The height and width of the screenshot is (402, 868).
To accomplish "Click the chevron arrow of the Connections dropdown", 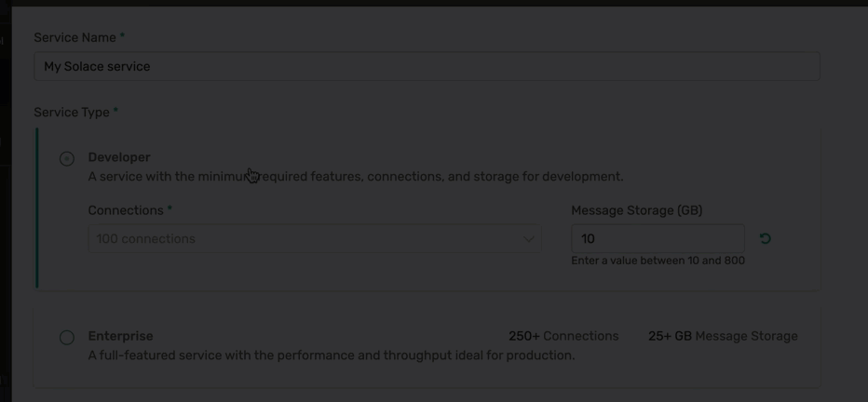I will click(529, 239).
